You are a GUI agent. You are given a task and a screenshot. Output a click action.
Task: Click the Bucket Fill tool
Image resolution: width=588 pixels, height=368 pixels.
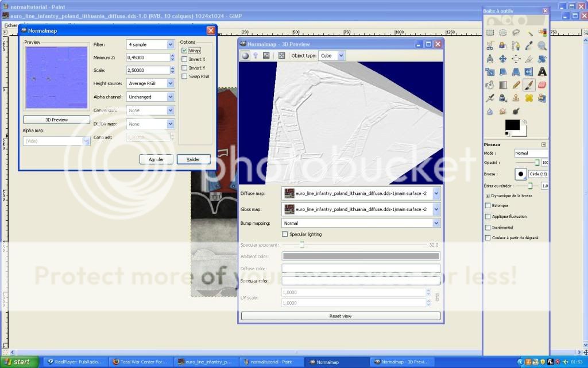tap(490, 85)
